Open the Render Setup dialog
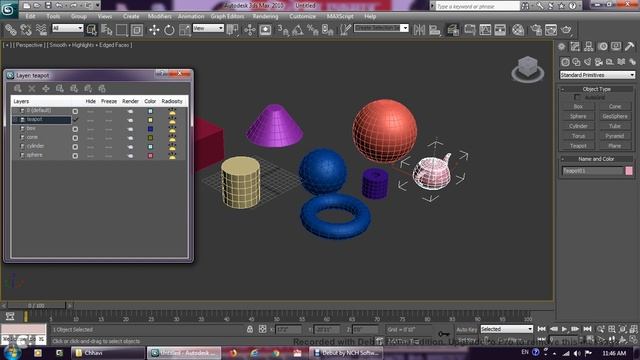The image size is (640, 360). [536, 30]
